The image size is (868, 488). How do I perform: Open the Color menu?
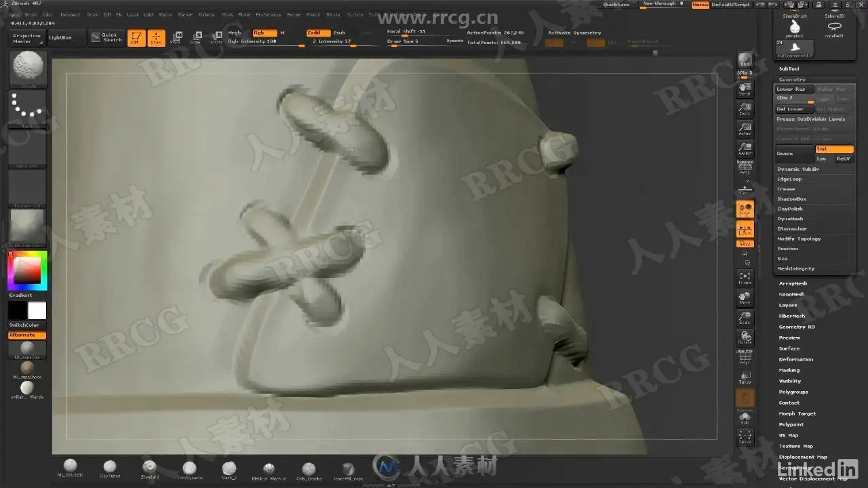click(47, 14)
